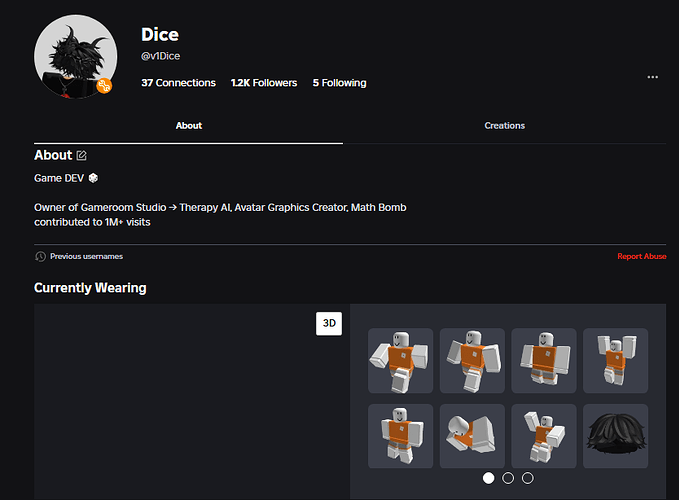The image size is (679, 500).
Task: Open the 1.2K Followers list
Action: click(x=264, y=83)
